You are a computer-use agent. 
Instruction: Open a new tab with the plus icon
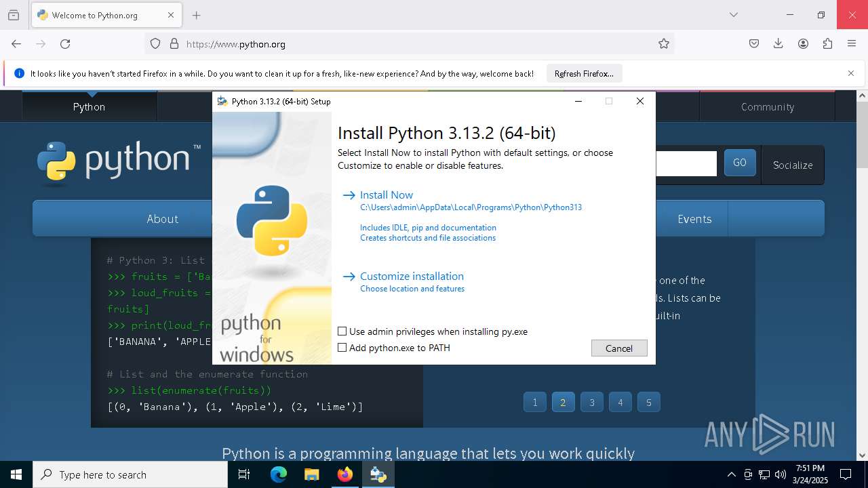196,15
